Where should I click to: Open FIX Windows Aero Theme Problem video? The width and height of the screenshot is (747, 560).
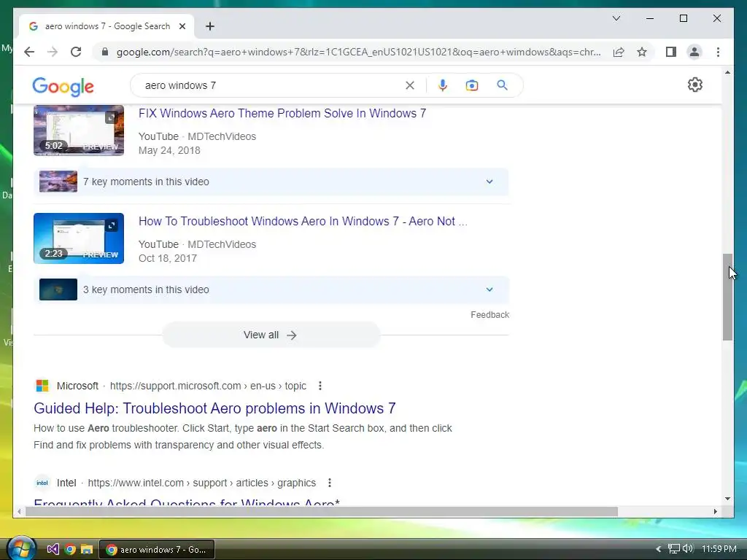(x=282, y=113)
